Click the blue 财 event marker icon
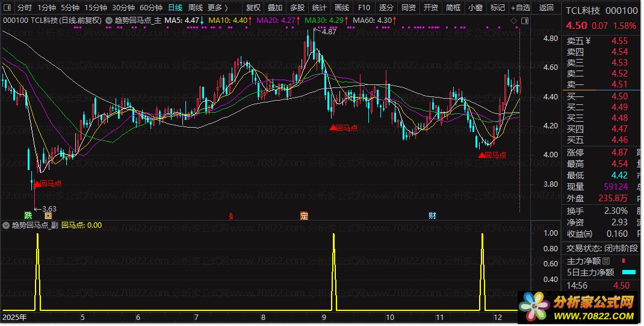This screenshot has height=326, width=644. pyautogui.click(x=432, y=215)
